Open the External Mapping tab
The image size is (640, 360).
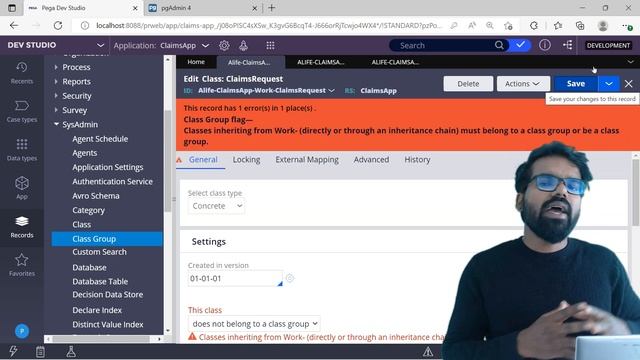point(307,160)
